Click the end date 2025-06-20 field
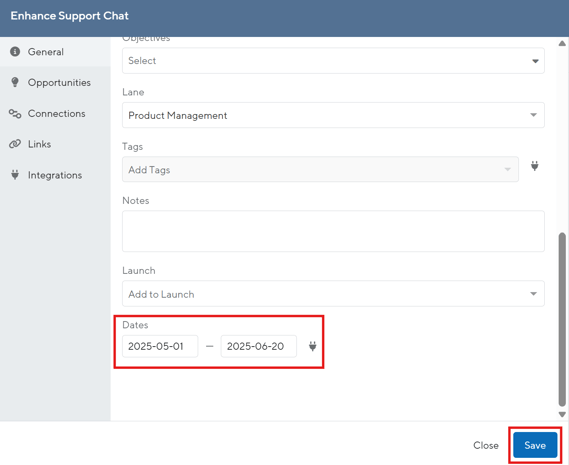 [258, 346]
